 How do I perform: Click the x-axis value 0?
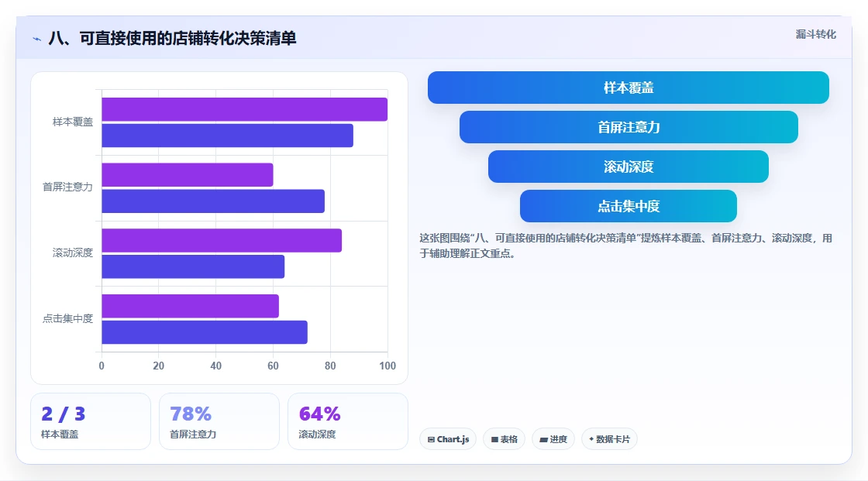pos(102,366)
